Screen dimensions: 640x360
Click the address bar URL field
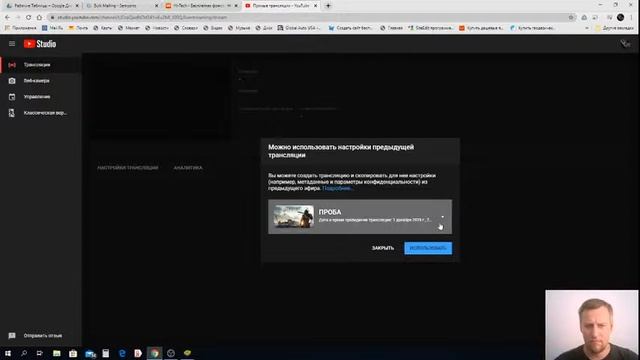[312, 17]
